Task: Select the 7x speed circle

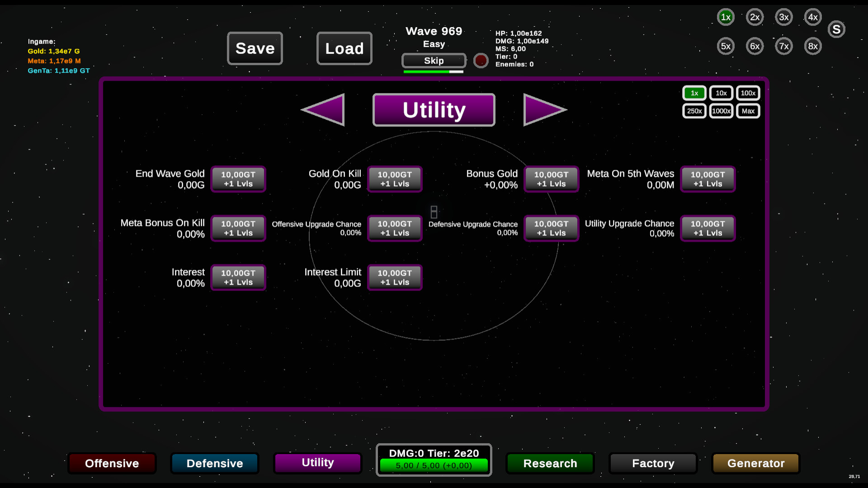Action: click(x=784, y=46)
